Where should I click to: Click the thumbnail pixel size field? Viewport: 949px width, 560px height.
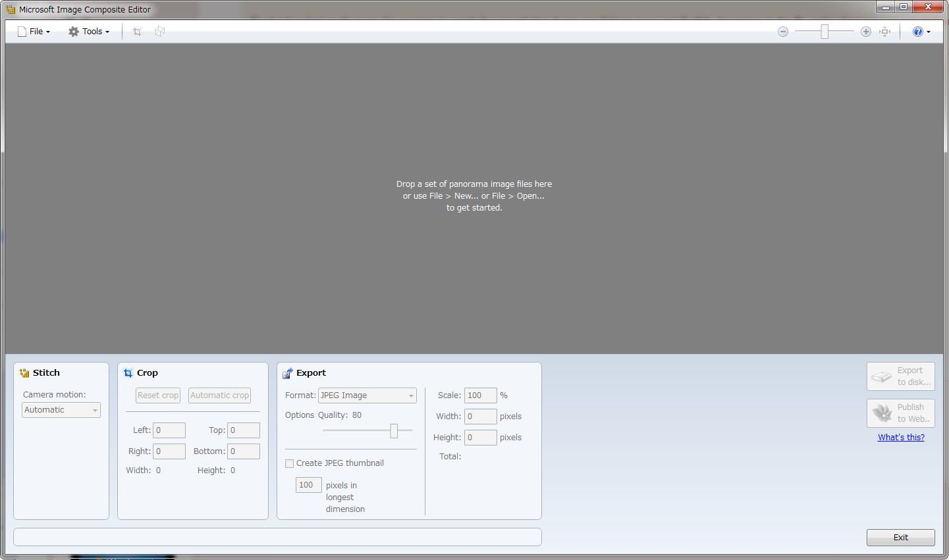click(309, 485)
